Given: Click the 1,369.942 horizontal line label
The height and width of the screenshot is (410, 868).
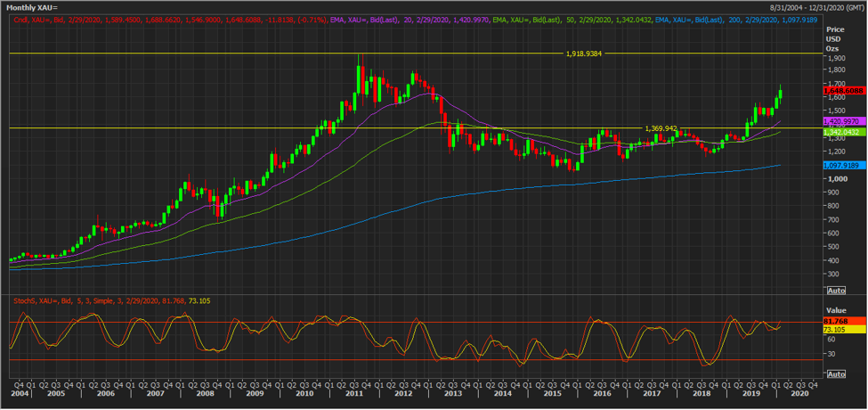Looking at the screenshot, I should (661, 128).
